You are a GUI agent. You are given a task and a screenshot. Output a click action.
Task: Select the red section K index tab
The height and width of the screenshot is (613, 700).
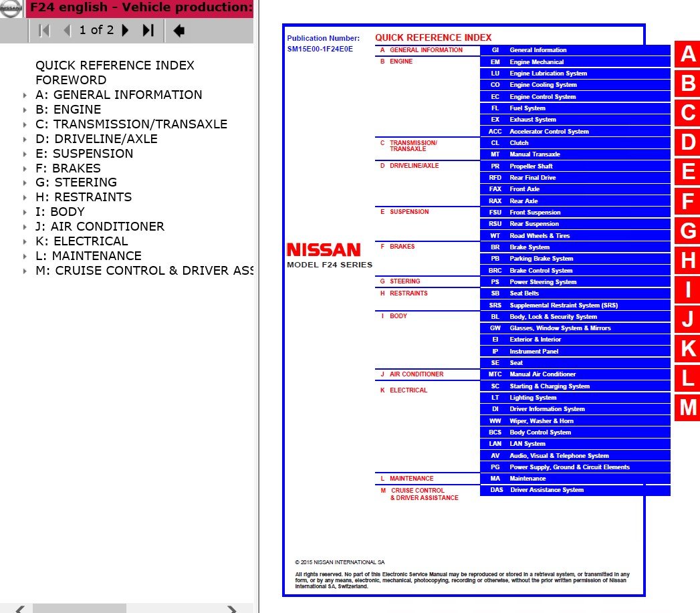tap(687, 349)
